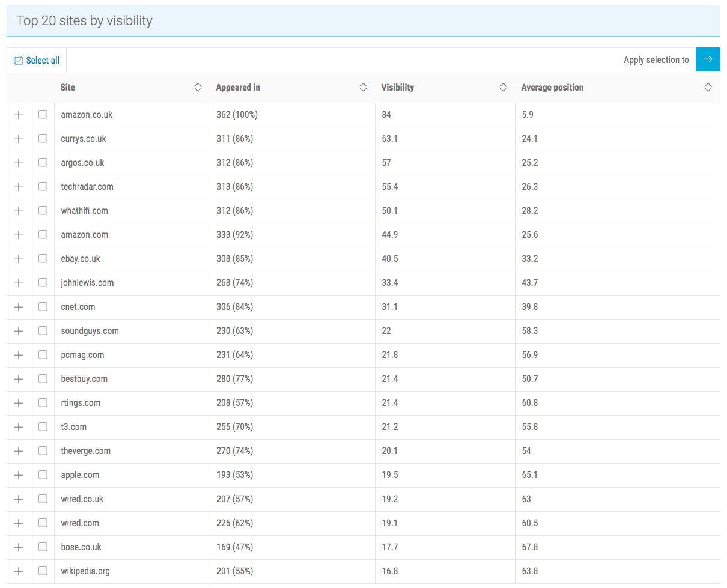727x588 pixels.
Task: Select the theverge.com checkbox
Action: click(43, 450)
